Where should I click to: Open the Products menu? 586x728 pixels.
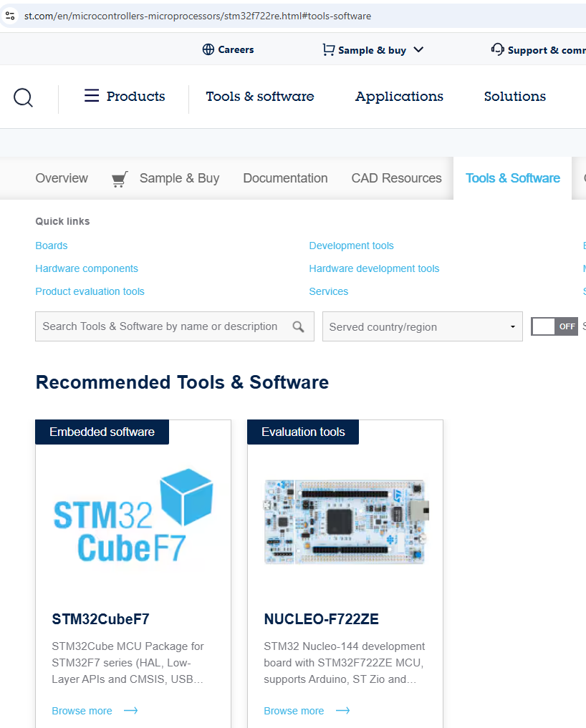135,96
